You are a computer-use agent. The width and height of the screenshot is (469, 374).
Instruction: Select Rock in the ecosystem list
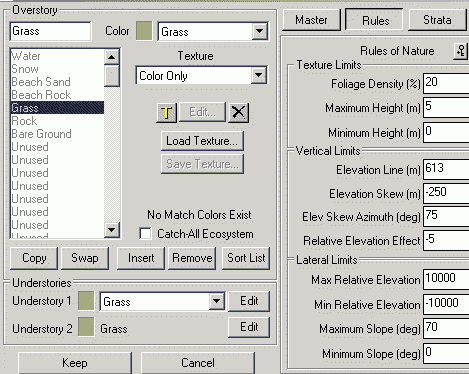(57, 121)
